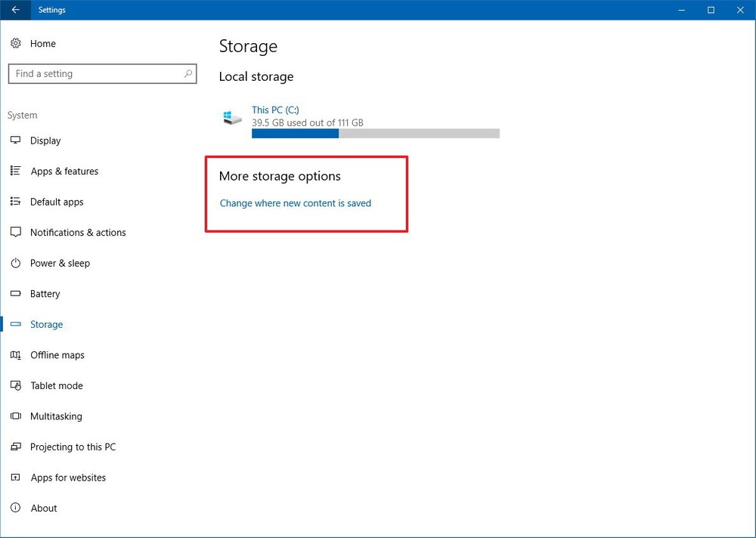Image resolution: width=756 pixels, height=538 pixels.
Task: Click the Apps & features list icon
Action: point(15,171)
